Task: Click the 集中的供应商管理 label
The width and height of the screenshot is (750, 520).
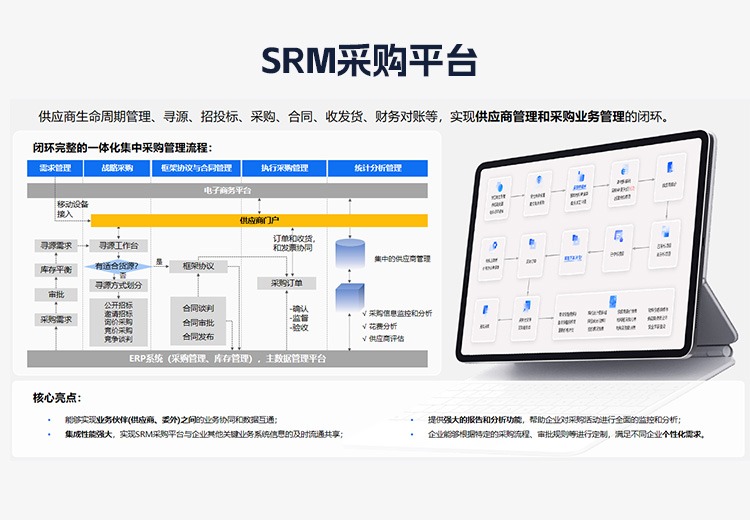Action: [x=402, y=259]
